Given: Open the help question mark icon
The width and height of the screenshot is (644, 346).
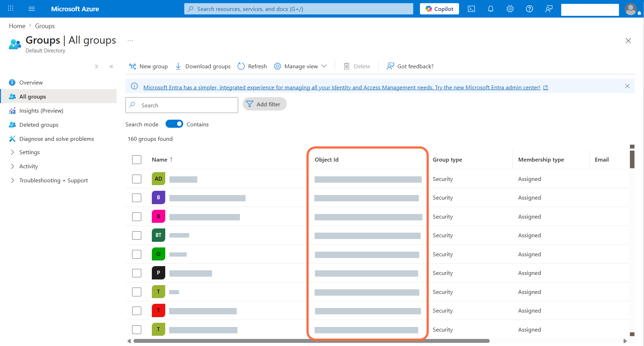Looking at the screenshot, I should [x=530, y=9].
